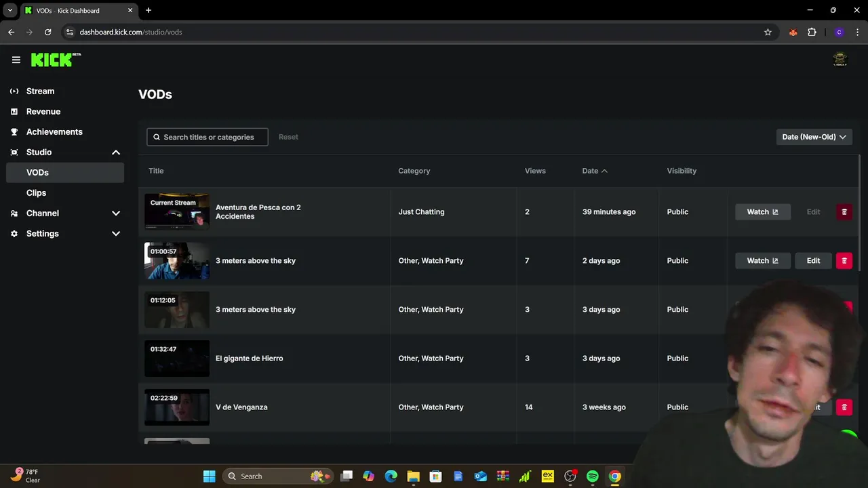This screenshot has width=868, height=488.
Task: Click the Views column header
Action: [x=535, y=171]
